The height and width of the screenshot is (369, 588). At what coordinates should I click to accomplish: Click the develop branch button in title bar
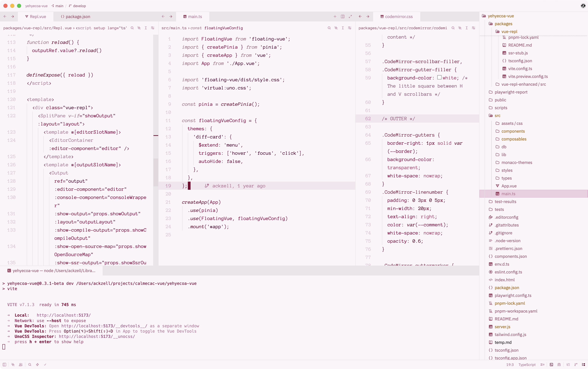click(x=77, y=6)
